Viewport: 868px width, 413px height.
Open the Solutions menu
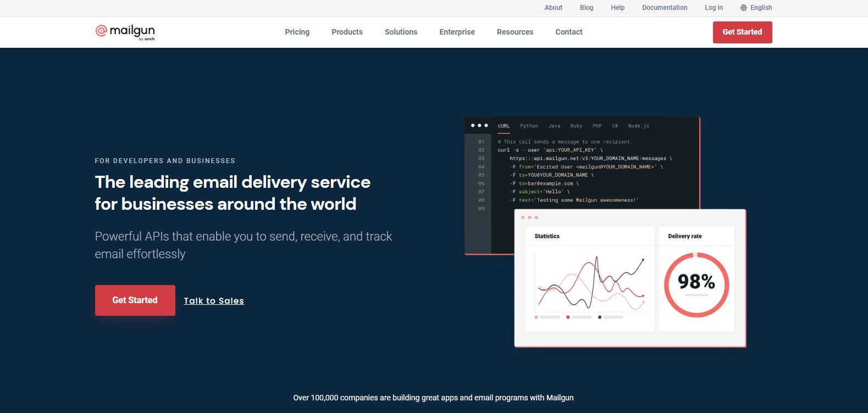[401, 32]
